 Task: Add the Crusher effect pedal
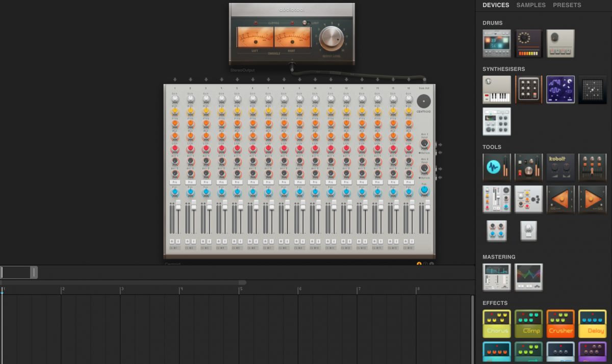point(560,324)
